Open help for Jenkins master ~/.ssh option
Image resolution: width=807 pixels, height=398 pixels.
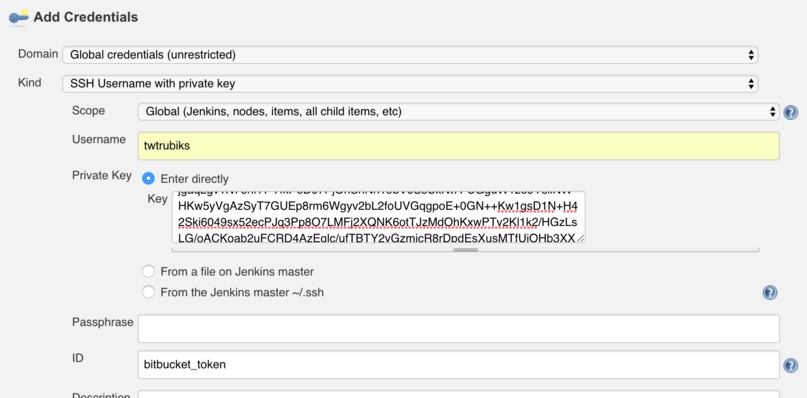[x=770, y=292]
